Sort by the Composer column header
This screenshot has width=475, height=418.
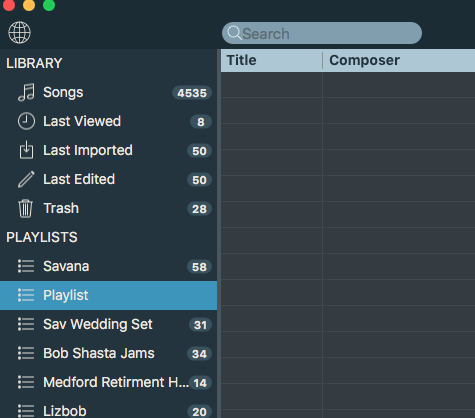[x=399, y=60]
